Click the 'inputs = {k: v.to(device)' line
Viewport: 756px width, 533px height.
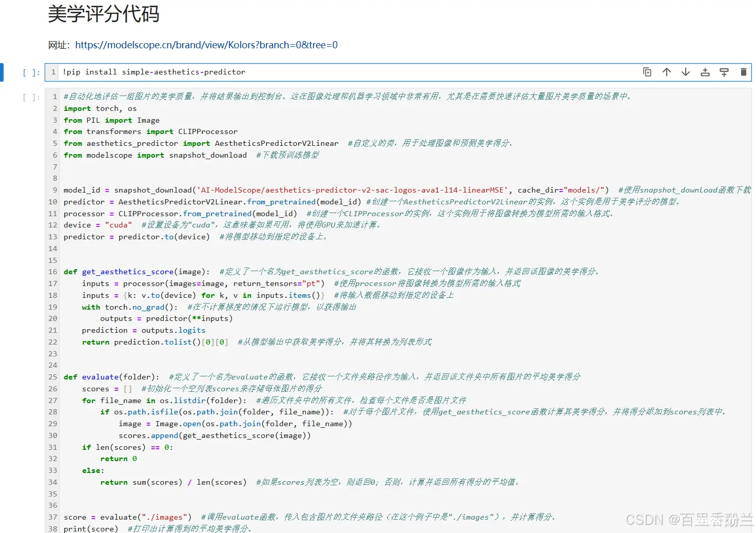click(x=203, y=295)
